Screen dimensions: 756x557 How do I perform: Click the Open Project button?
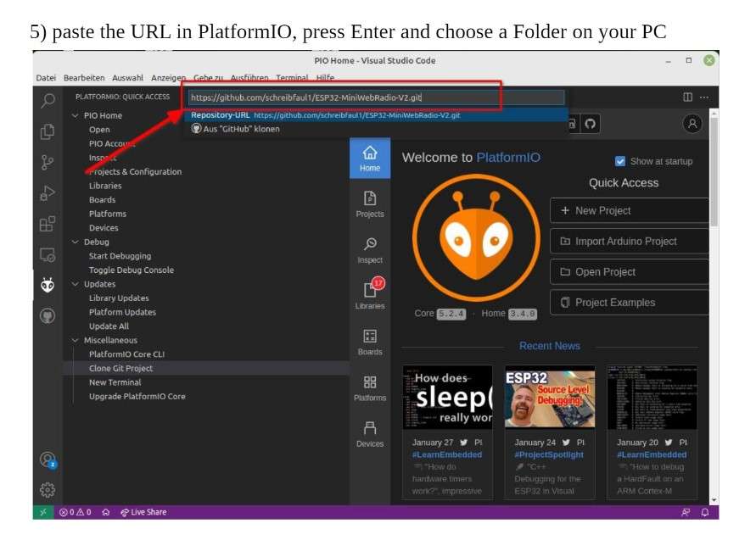click(630, 272)
